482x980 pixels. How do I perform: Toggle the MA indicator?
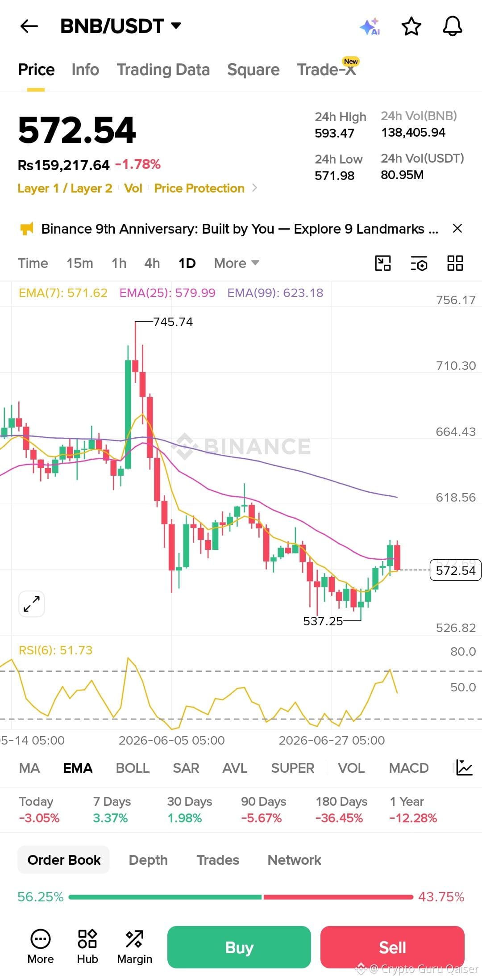coord(29,768)
